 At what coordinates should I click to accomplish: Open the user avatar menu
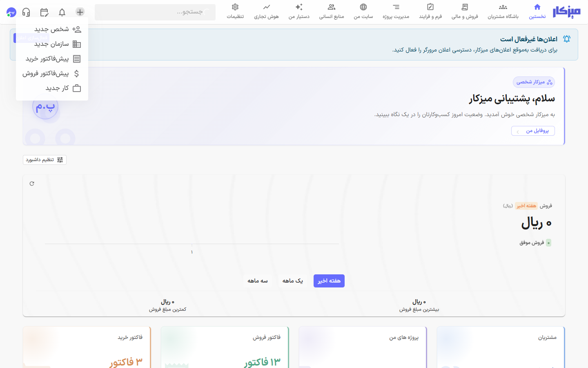coord(11,12)
